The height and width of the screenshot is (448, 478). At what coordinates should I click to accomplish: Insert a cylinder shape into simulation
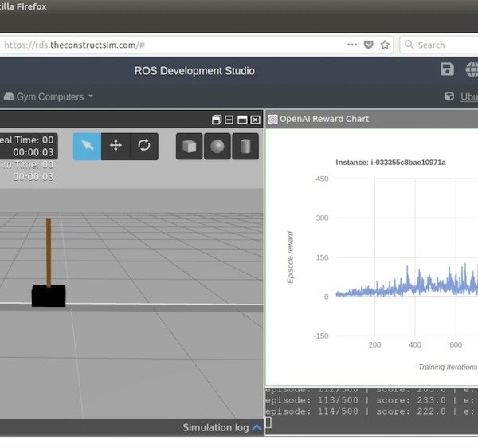point(245,147)
